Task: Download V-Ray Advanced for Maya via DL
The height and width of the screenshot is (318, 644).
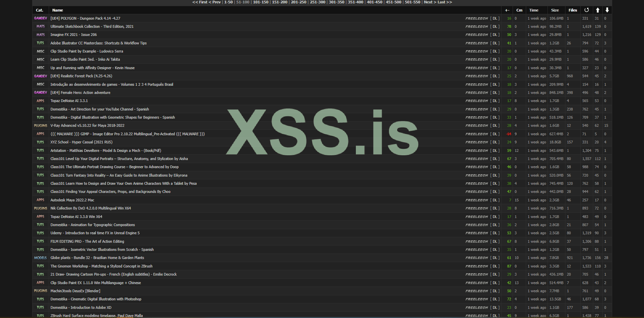Action: pyautogui.click(x=495, y=125)
